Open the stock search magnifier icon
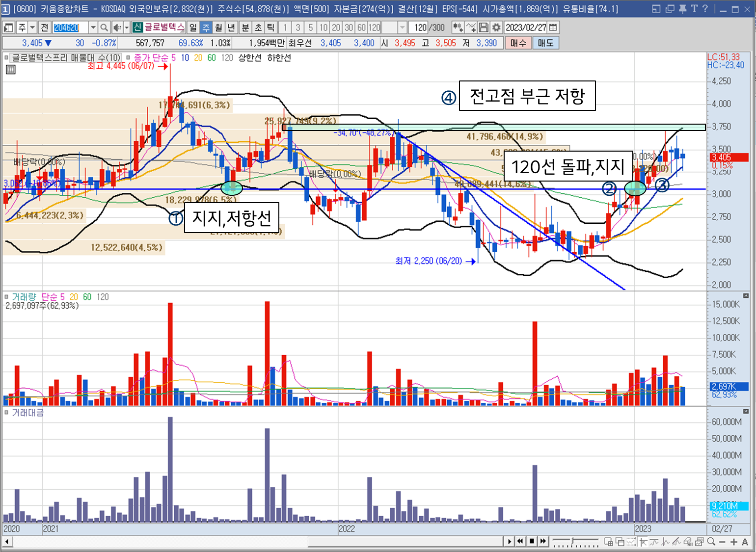This screenshot has height=552, width=756. point(104,27)
